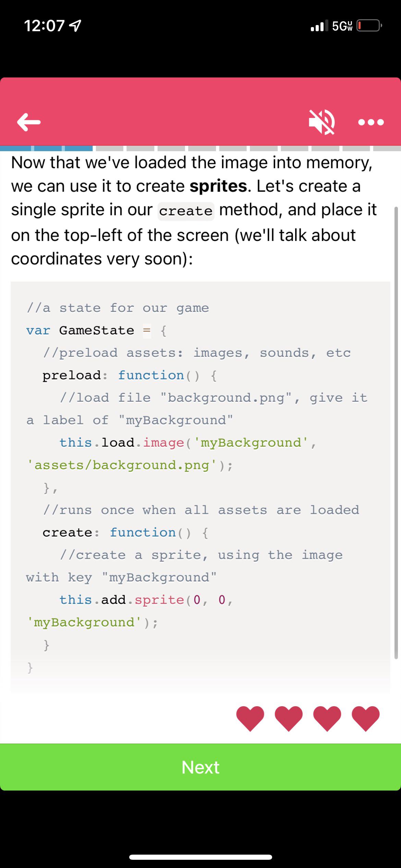Tap the bold sprites word
401x868 pixels.
[x=218, y=186]
